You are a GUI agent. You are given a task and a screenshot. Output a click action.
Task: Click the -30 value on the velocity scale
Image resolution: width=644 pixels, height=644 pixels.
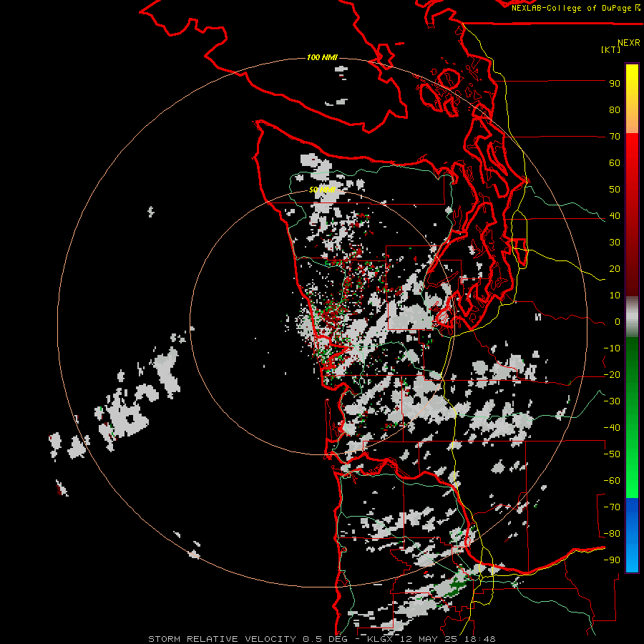612,401
